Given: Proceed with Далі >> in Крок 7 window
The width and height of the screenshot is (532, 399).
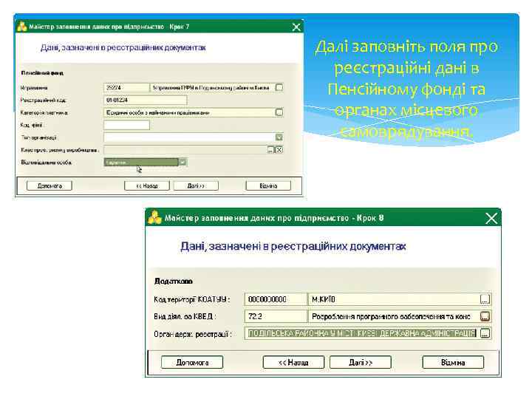Looking at the screenshot, I should tap(196, 185).
